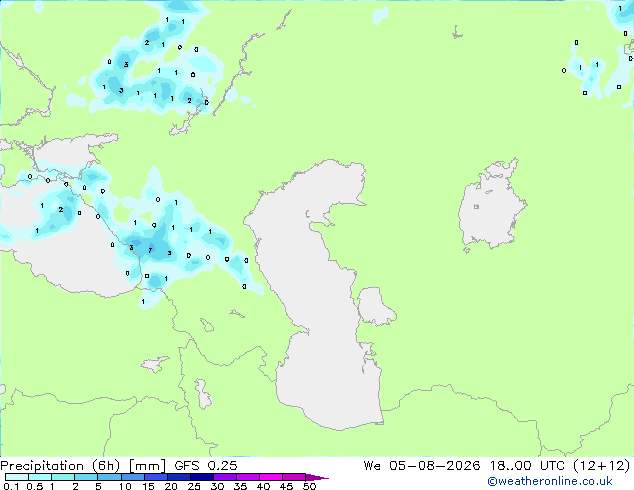634x490 pixels.
Task: Click the "25" legend scale label
Action: point(194,486)
